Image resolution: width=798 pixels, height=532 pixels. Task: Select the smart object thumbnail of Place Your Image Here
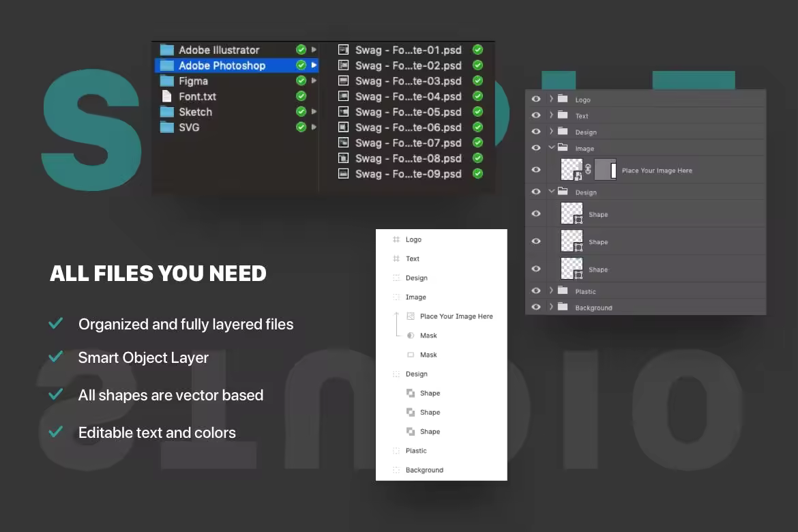[572, 170]
